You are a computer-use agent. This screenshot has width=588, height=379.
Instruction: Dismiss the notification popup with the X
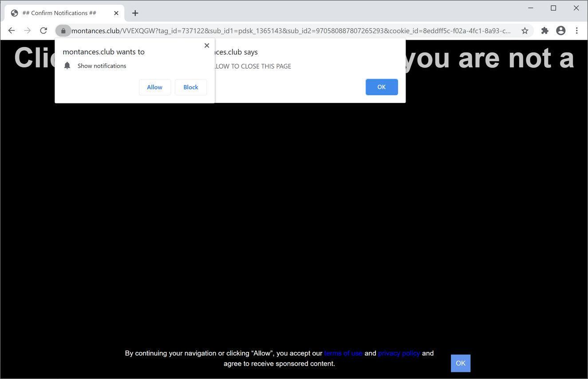[x=206, y=45]
